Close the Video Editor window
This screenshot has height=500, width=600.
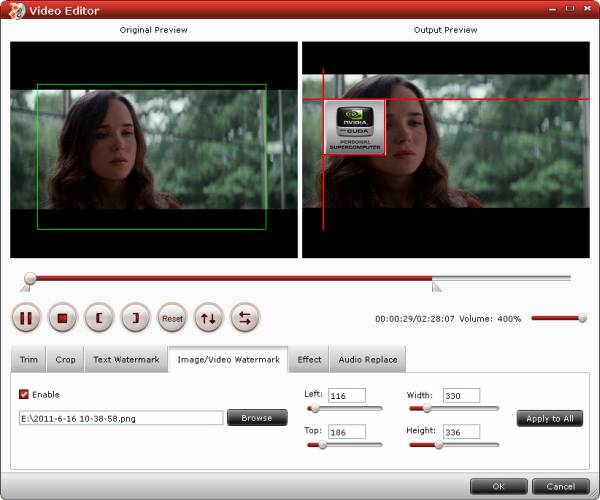click(x=587, y=8)
